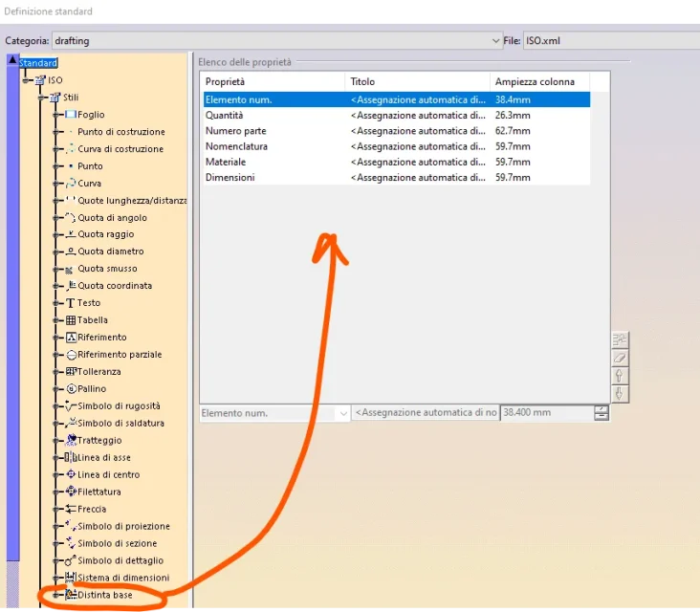Move property up with arrow button

619,376
